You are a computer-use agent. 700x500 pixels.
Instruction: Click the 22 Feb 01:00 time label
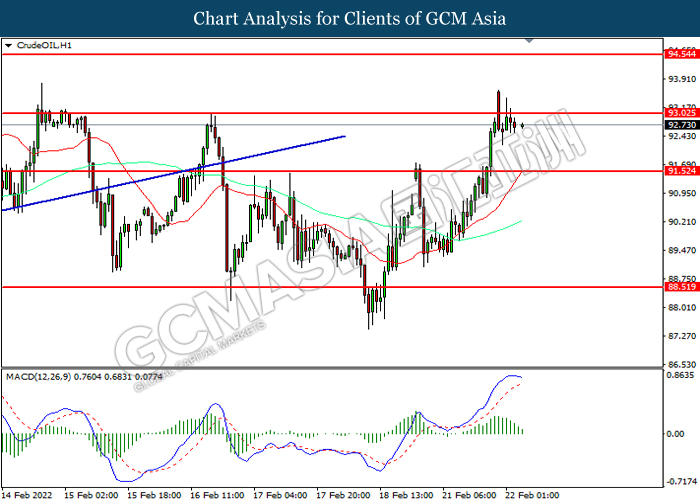pyautogui.click(x=533, y=495)
